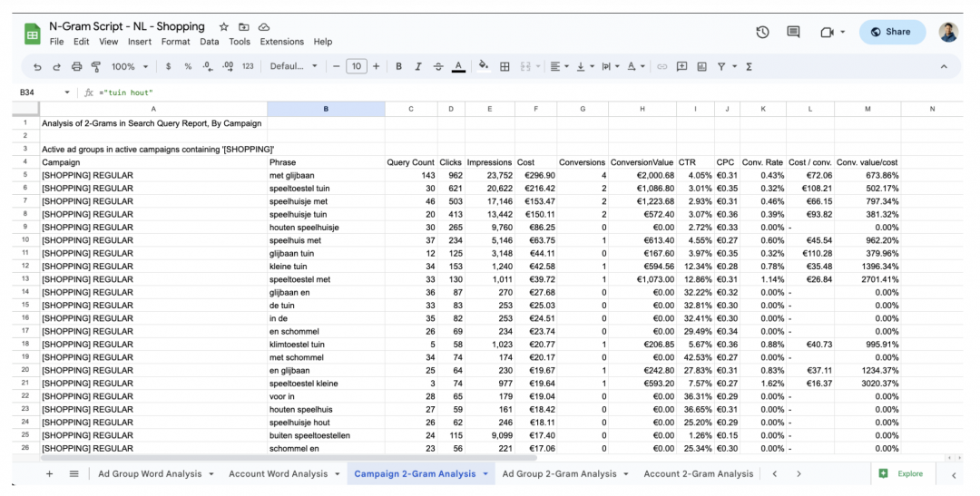980x496 pixels.
Task: Click the undo arrow icon
Action: coord(37,67)
